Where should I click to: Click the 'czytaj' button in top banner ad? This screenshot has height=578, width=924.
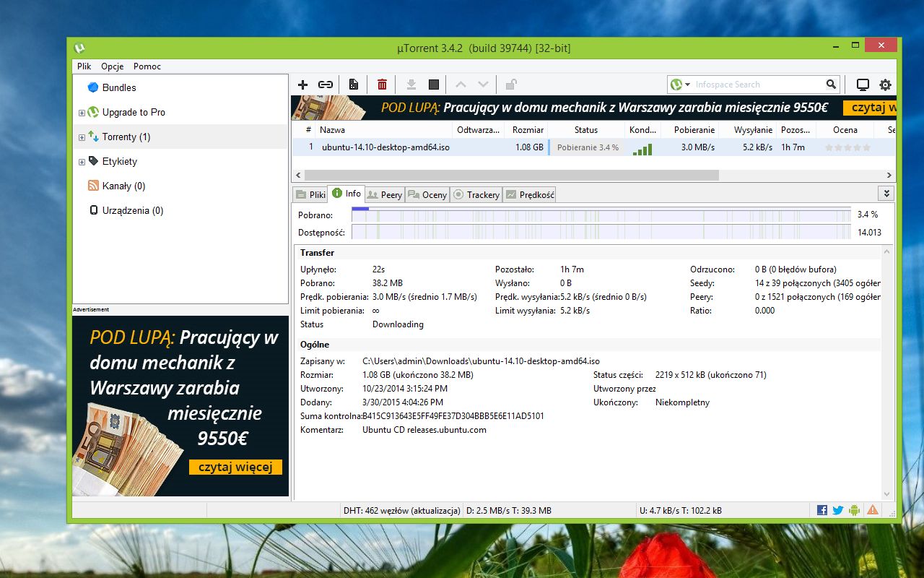click(869, 108)
